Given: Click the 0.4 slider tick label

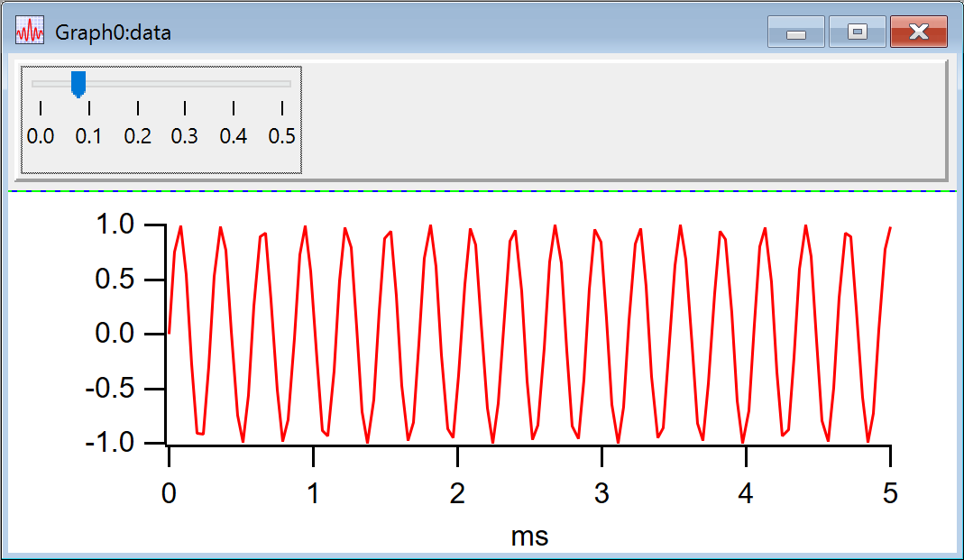Looking at the screenshot, I should pos(234,137).
